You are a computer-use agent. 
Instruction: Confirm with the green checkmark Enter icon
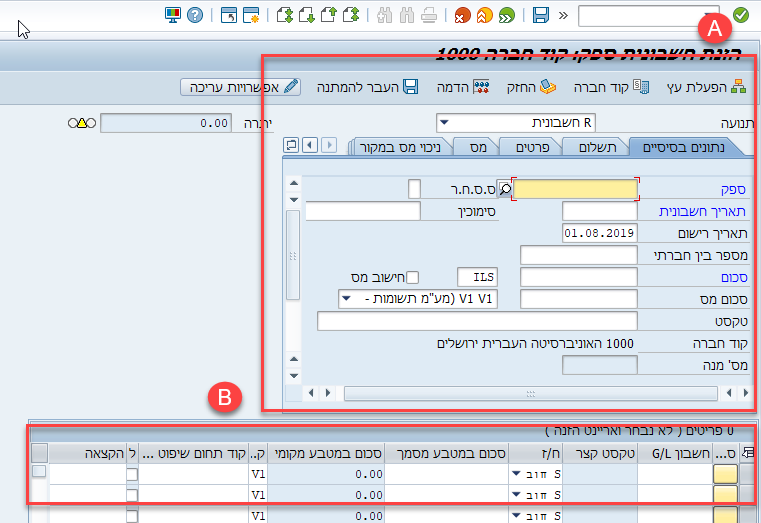click(x=741, y=16)
